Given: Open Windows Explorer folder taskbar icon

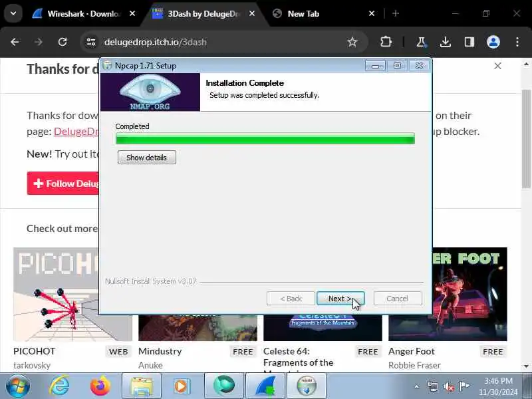Looking at the screenshot, I should (x=142, y=386).
